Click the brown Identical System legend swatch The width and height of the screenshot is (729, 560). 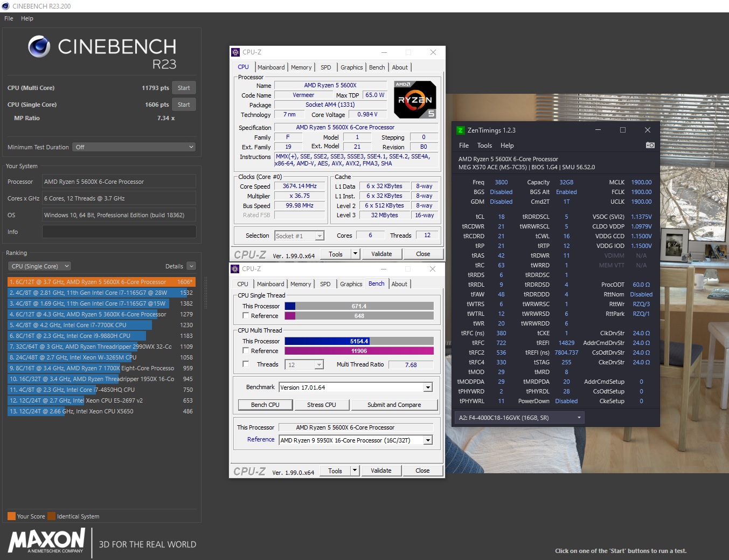click(51, 516)
